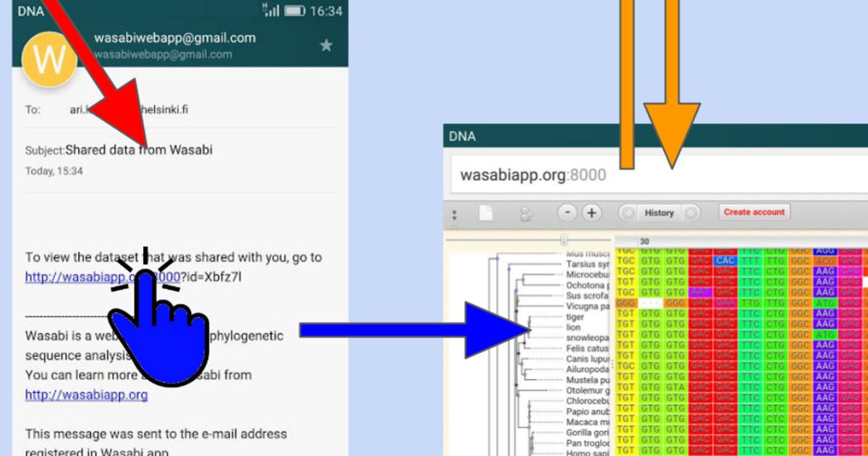Viewport: 868px width, 456px height.
Task: Open the http://wasabiapp.org link
Action: 85,394
